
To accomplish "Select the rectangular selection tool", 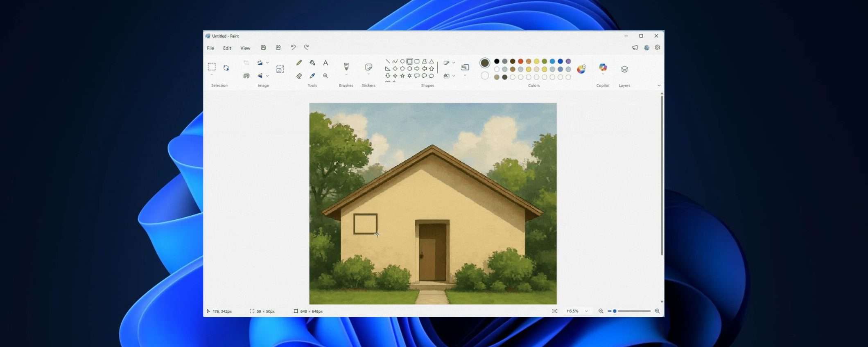I will pyautogui.click(x=212, y=67).
